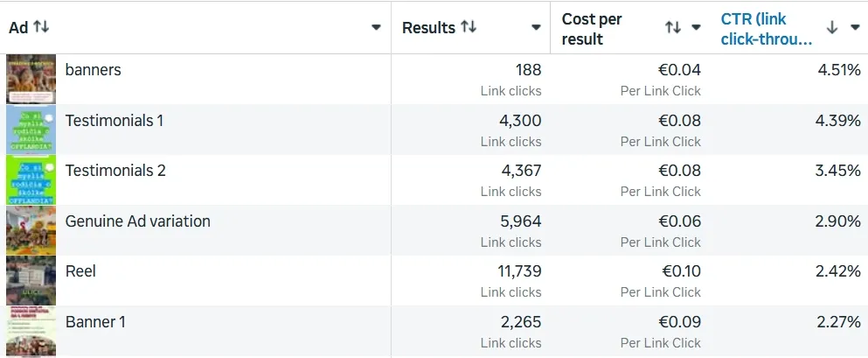868x358 pixels.
Task: Select the Genuine Ad variation thumbnail
Action: pos(31,230)
